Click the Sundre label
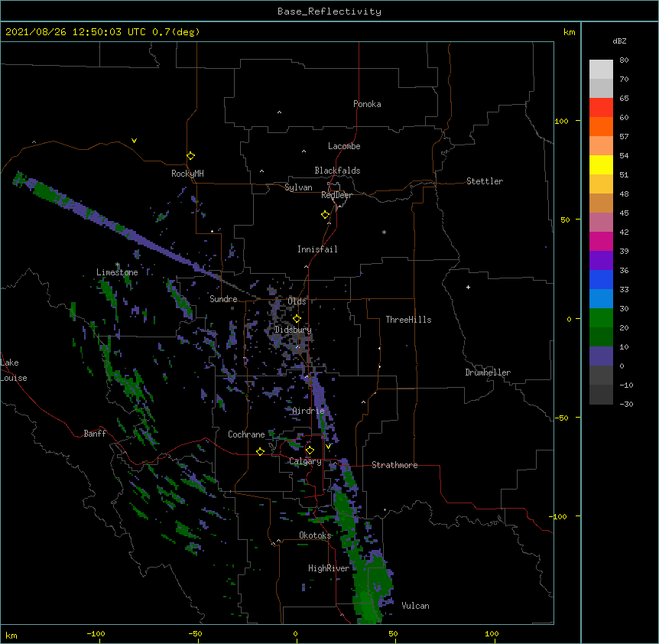Viewport: 659px width, 644px height. coord(223,299)
